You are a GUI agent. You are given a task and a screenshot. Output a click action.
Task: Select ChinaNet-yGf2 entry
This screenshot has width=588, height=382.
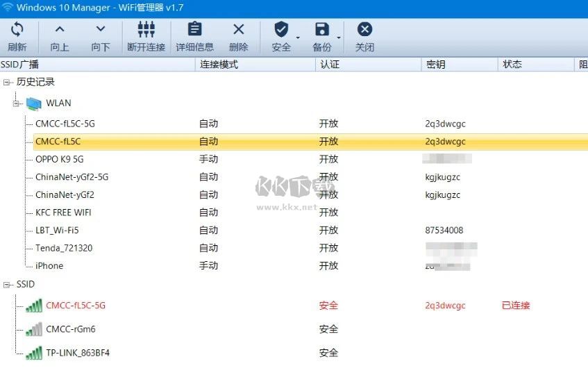[x=65, y=194]
